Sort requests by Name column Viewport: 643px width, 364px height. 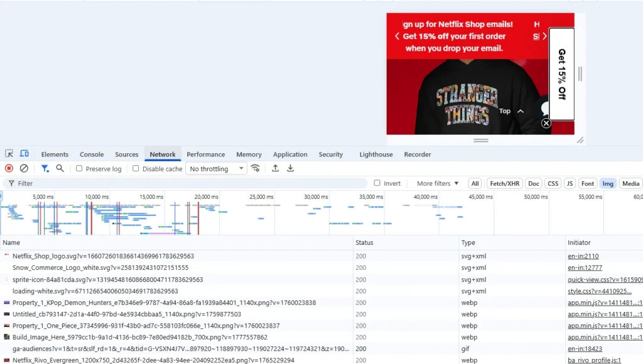click(176, 243)
